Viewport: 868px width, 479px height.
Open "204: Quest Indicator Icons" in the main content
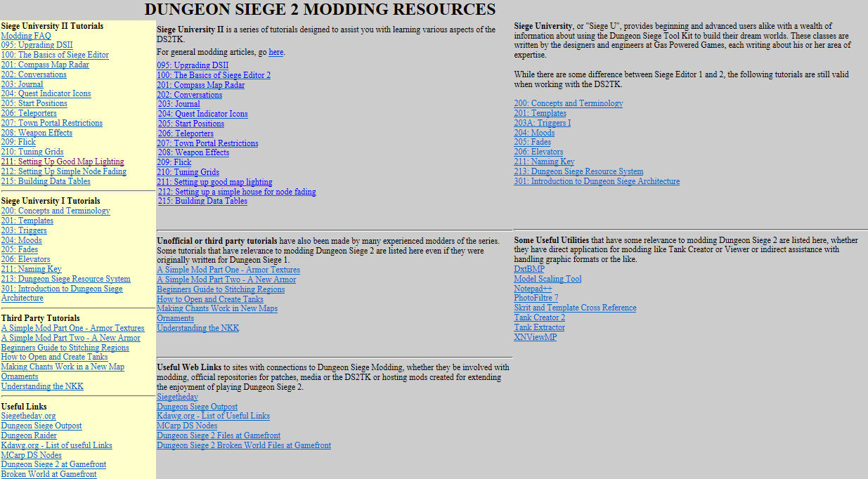click(x=203, y=114)
